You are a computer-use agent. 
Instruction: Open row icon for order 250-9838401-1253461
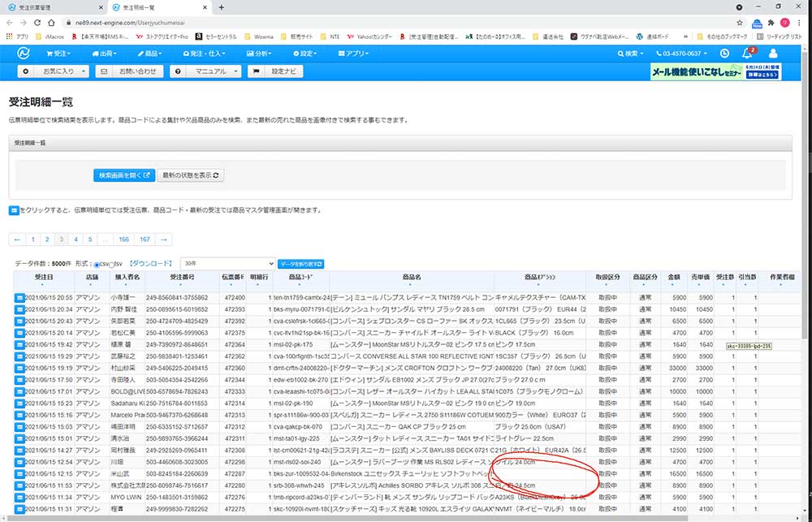point(19,356)
